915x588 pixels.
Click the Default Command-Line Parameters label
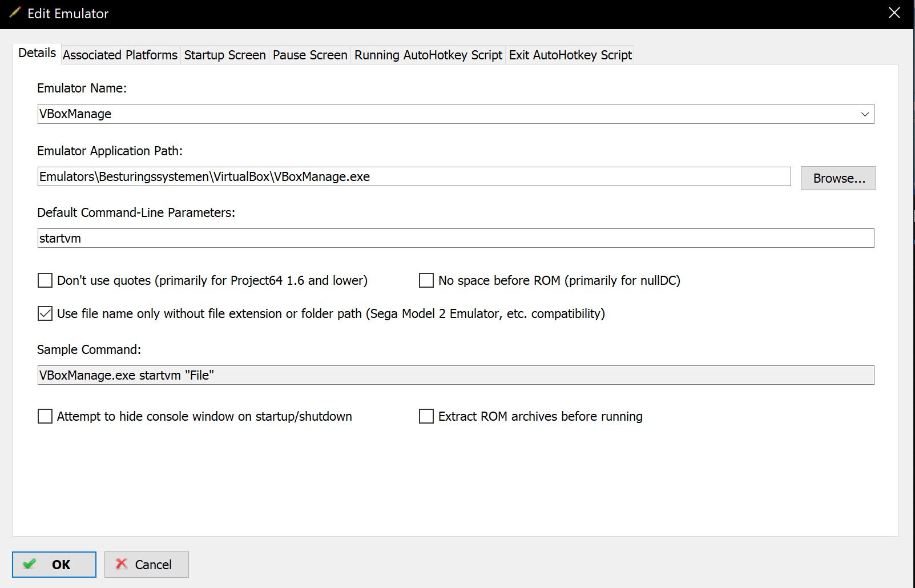click(136, 212)
